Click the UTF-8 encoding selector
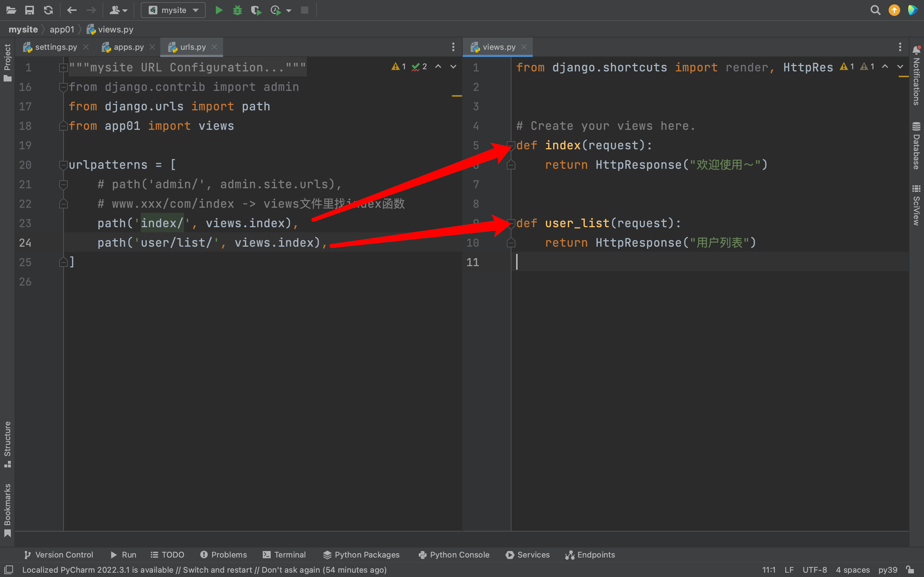 tap(814, 570)
